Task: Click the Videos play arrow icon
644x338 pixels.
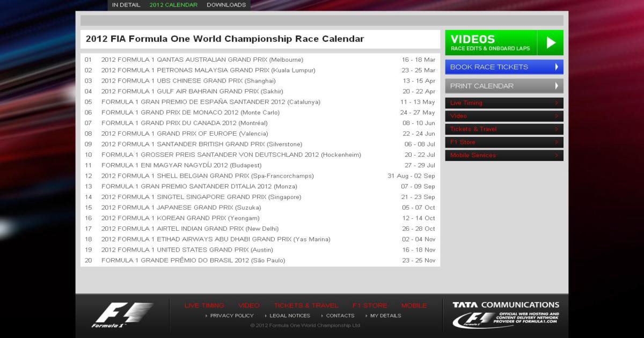Action: point(551,43)
